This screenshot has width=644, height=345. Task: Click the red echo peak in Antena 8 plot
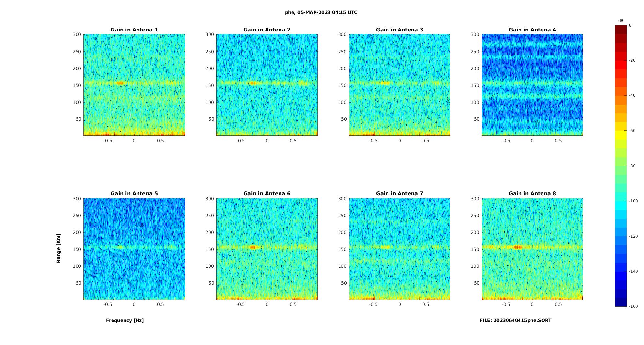(518, 247)
